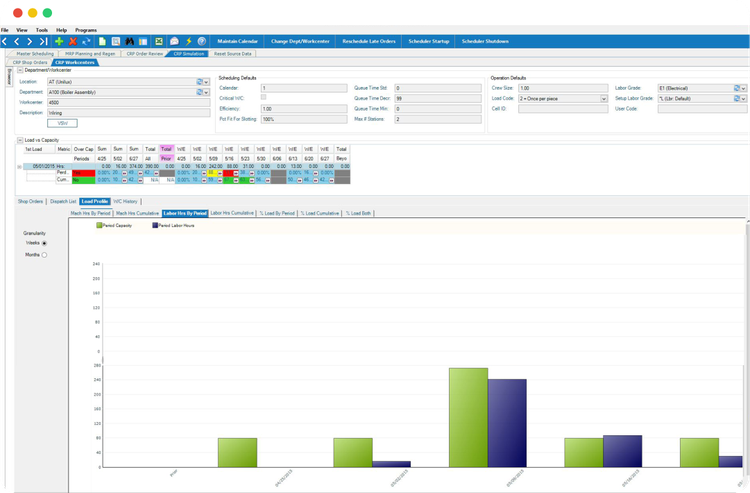Click the yellow lightning bolt icon

coord(189,41)
